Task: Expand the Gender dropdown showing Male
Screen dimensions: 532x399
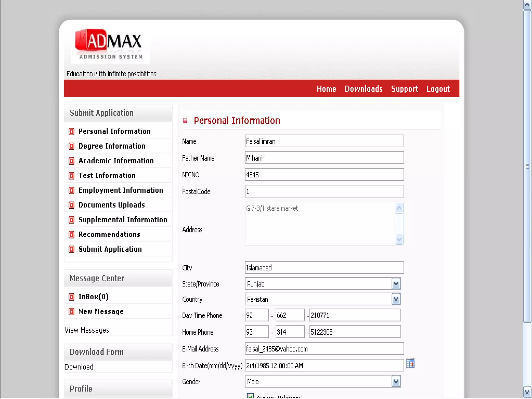Action: (396, 382)
